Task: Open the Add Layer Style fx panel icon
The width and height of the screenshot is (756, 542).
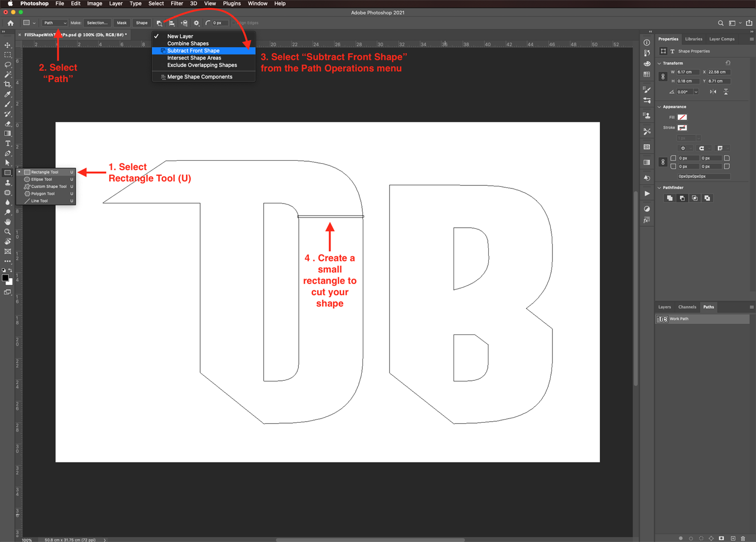Action: pyautogui.click(x=647, y=220)
